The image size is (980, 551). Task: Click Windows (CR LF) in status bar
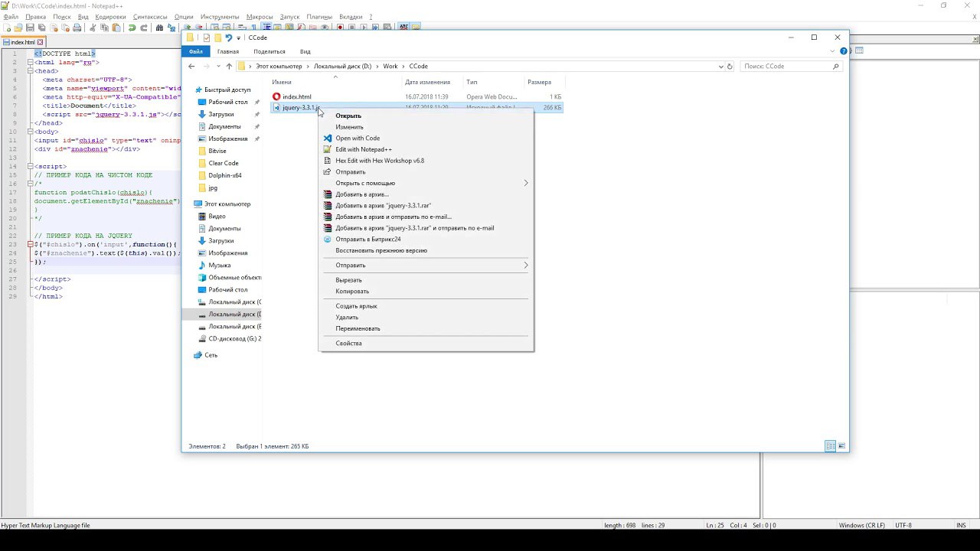861,525
